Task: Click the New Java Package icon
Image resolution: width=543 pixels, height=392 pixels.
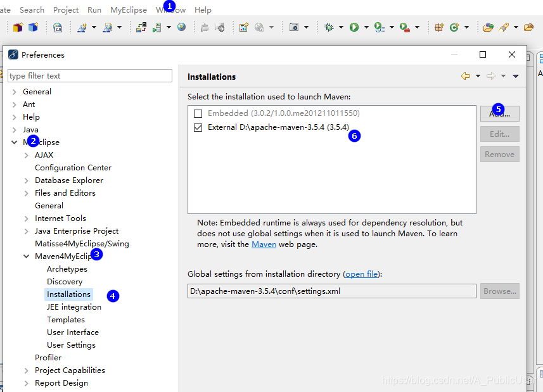Action: pyautogui.click(x=439, y=27)
